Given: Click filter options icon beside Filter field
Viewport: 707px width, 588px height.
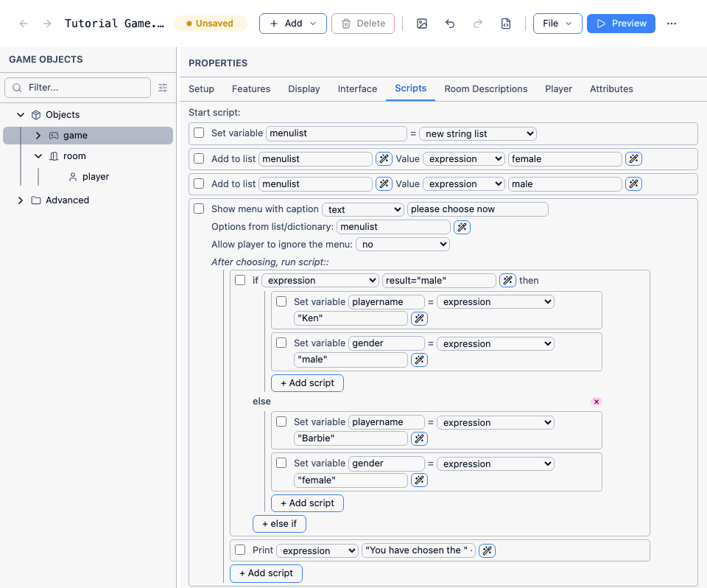Looking at the screenshot, I should [x=163, y=88].
